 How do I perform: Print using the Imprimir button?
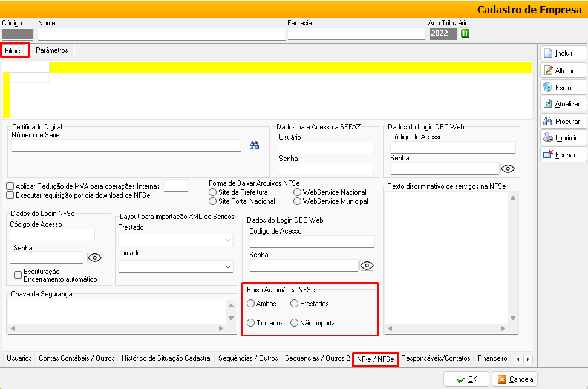coord(563,138)
